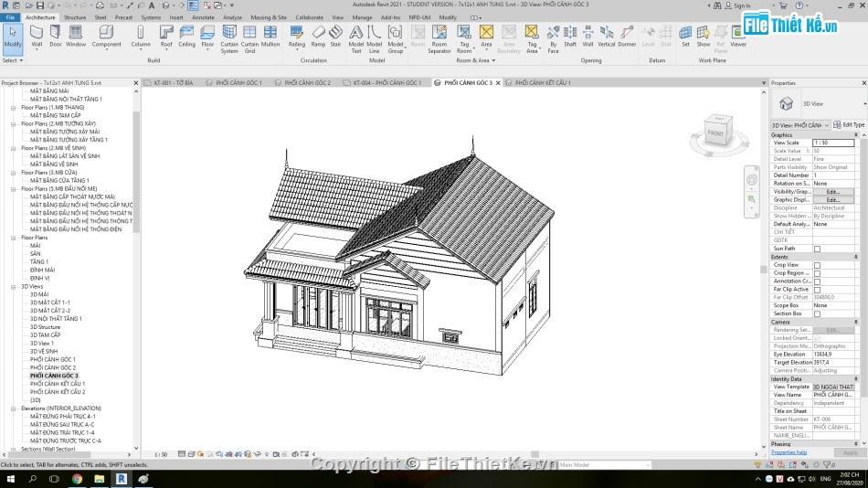Click the Set work plane tool

[685, 37]
